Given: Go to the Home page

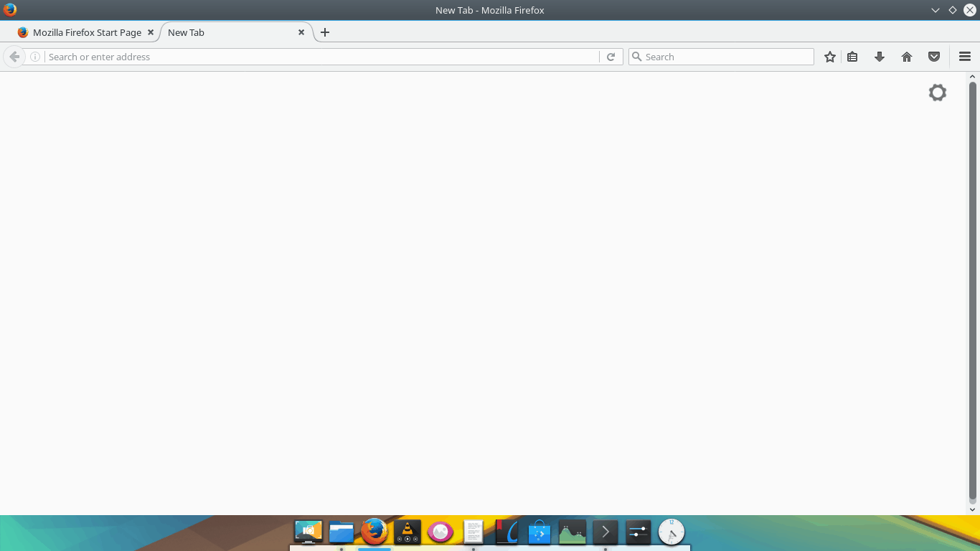Looking at the screenshot, I should point(907,57).
